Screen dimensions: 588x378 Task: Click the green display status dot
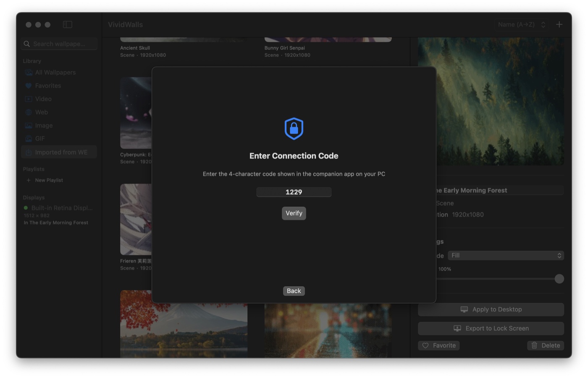26,208
